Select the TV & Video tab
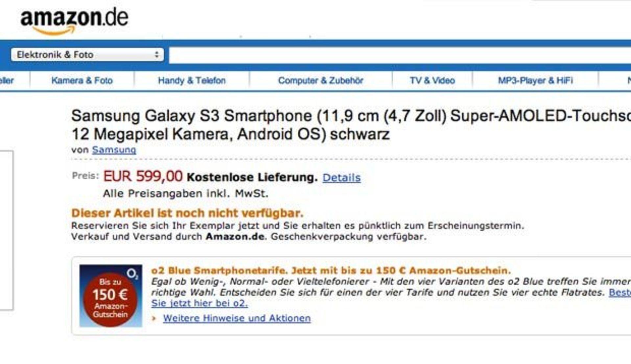This screenshot has height=364, width=631. click(432, 80)
